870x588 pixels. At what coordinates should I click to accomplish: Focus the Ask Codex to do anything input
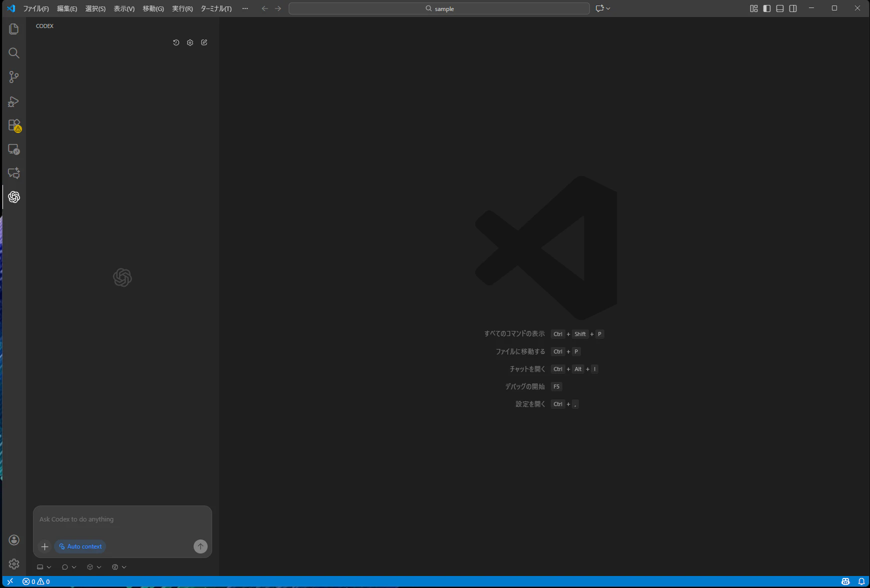coord(123,519)
